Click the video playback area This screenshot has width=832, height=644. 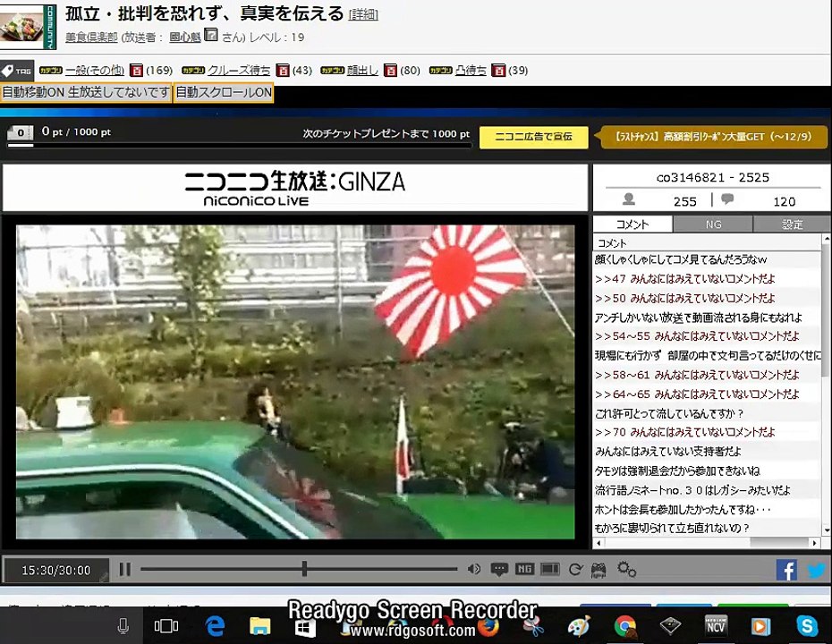click(295, 382)
